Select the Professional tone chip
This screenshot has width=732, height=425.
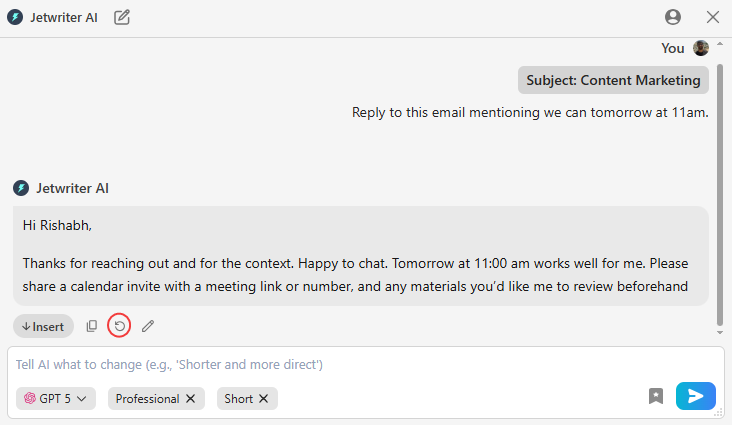147,399
